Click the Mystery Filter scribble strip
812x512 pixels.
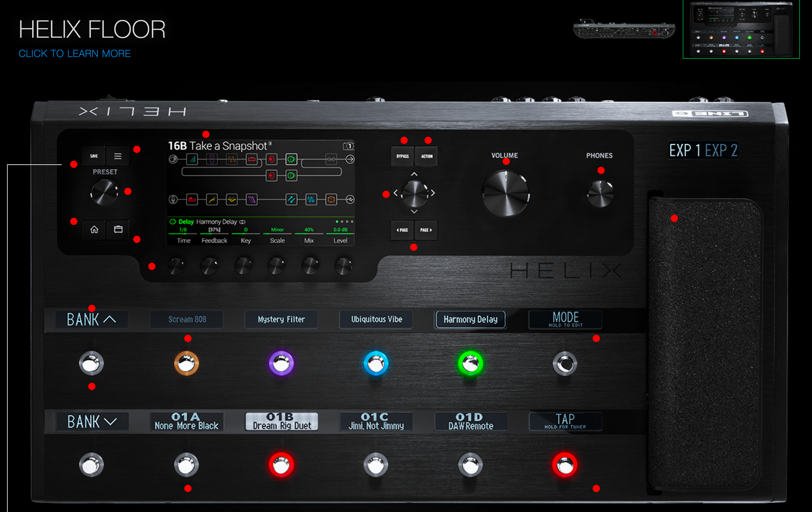click(x=281, y=320)
